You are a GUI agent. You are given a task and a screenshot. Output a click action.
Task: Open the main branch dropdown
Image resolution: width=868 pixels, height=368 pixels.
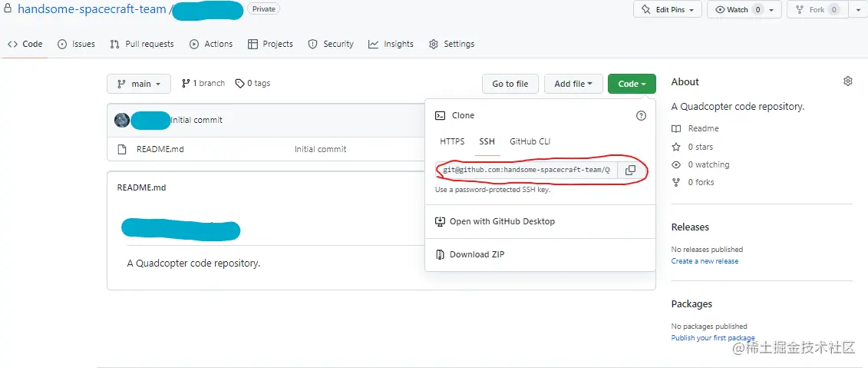[x=139, y=84]
